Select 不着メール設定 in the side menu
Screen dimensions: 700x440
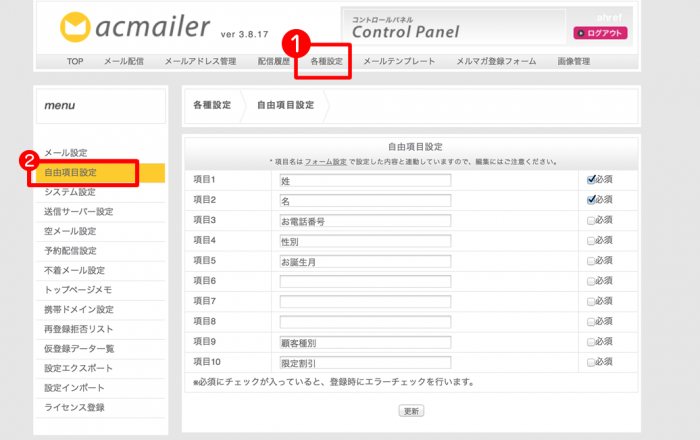75,270
